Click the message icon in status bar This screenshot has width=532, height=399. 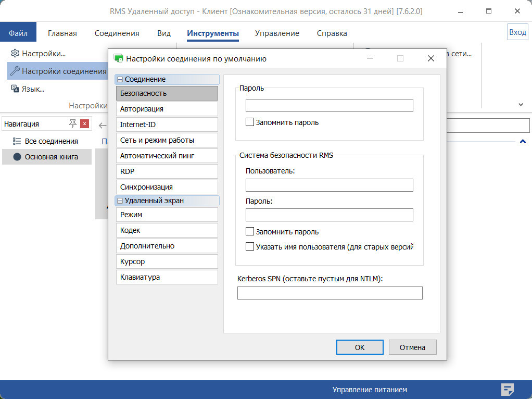coord(508,390)
